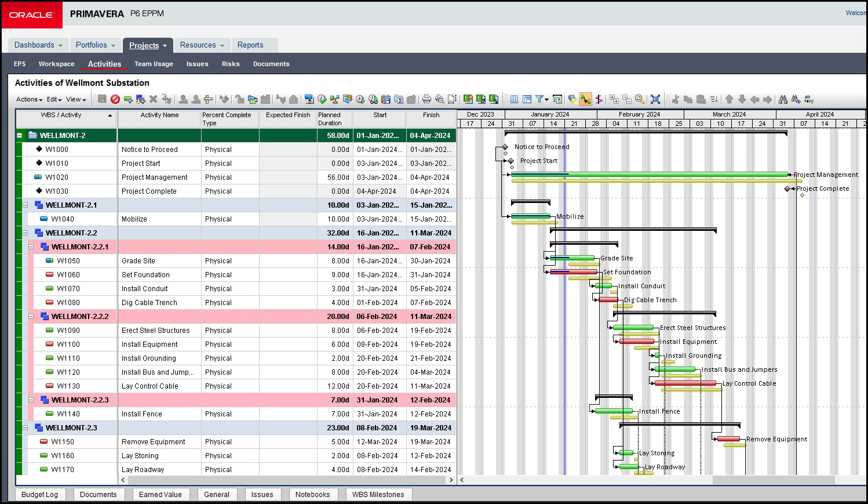This screenshot has width=868, height=504.
Task: Open the Earned Value panel
Action: [161, 494]
